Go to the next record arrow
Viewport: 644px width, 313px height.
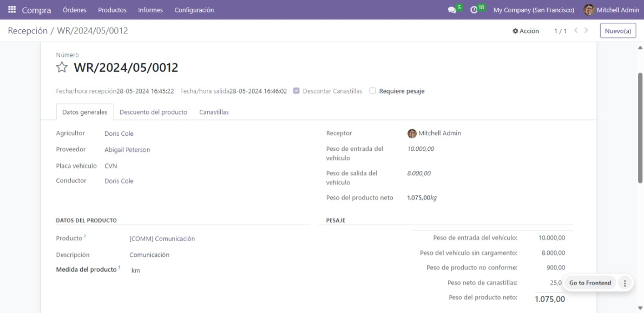point(587,31)
